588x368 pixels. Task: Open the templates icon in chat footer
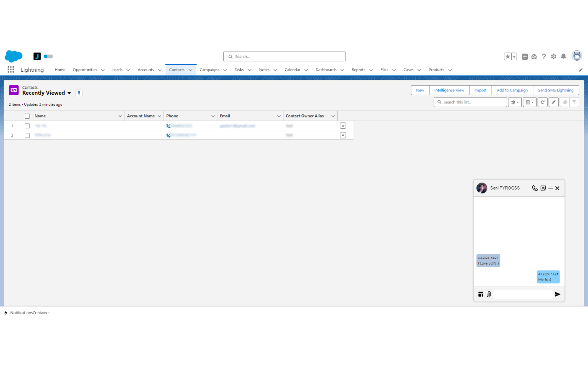[x=481, y=294]
